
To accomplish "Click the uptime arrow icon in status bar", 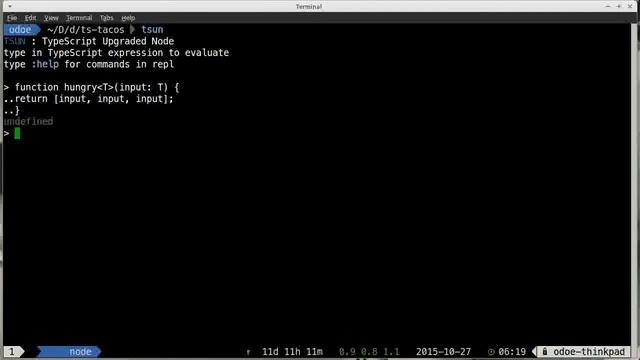I will (x=248, y=352).
